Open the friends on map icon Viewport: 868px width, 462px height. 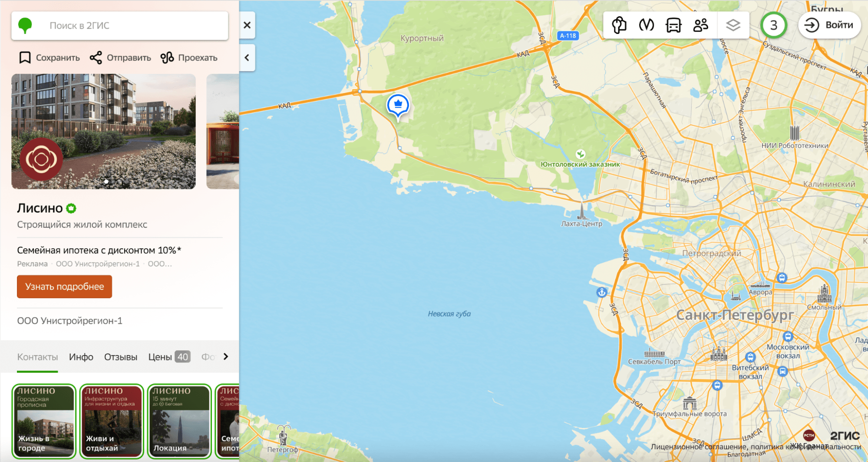tap(700, 25)
